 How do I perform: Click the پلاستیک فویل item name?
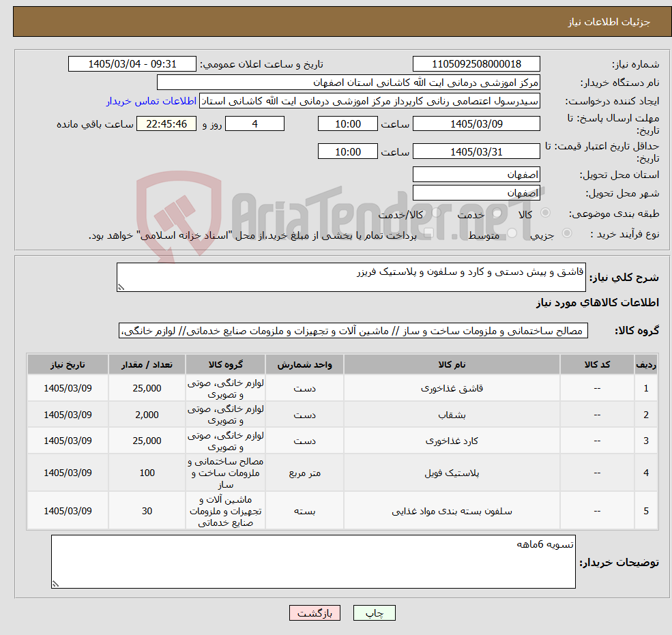click(452, 473)
